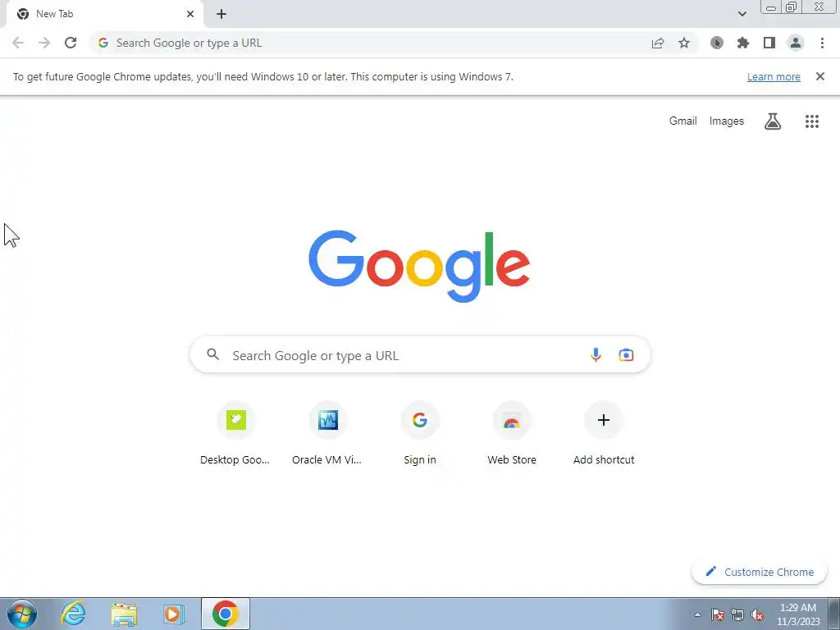
Task: Open the Chrome profile avatar
Action: [796, 43]
